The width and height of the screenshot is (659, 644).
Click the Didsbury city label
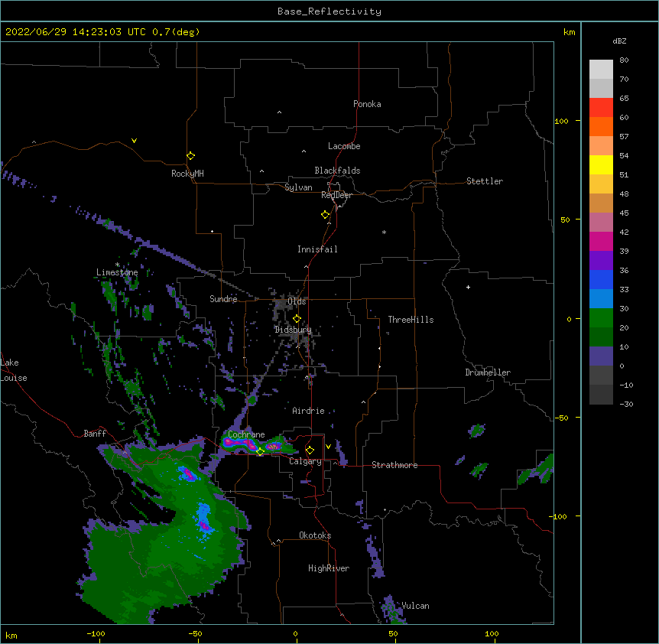click(293, 330)
